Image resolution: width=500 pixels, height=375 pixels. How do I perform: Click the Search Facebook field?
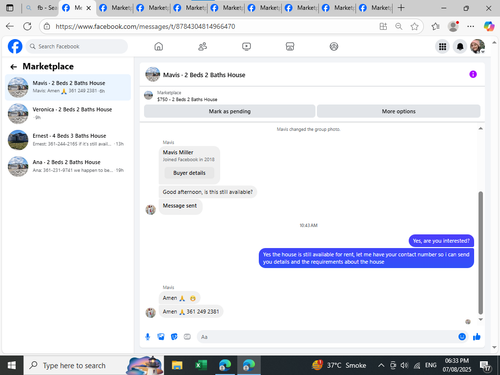point(77,46)
